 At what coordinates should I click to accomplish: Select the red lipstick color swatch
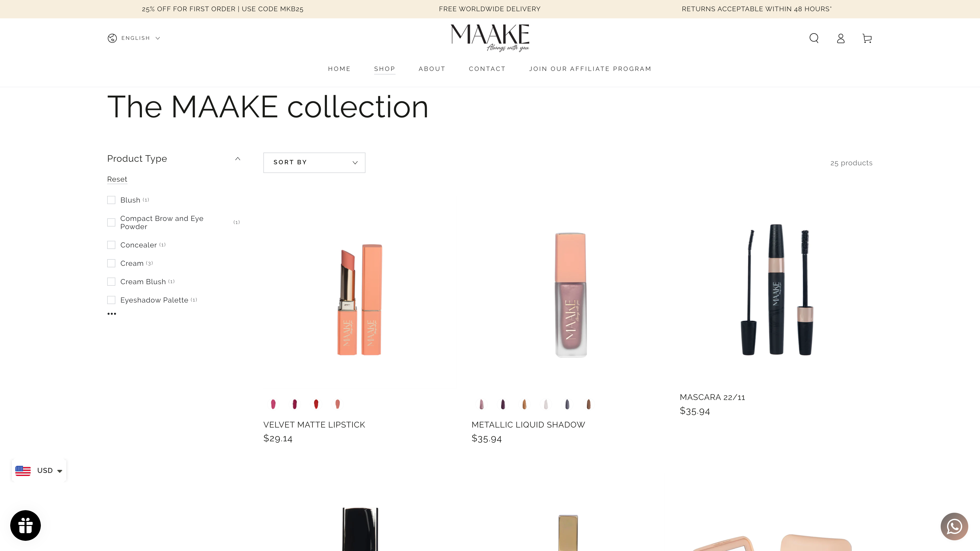(316, 404)
